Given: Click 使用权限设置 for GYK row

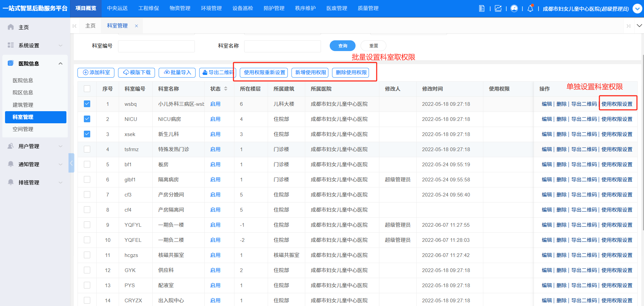Looking at the screenshot, I should pos(617,270).
